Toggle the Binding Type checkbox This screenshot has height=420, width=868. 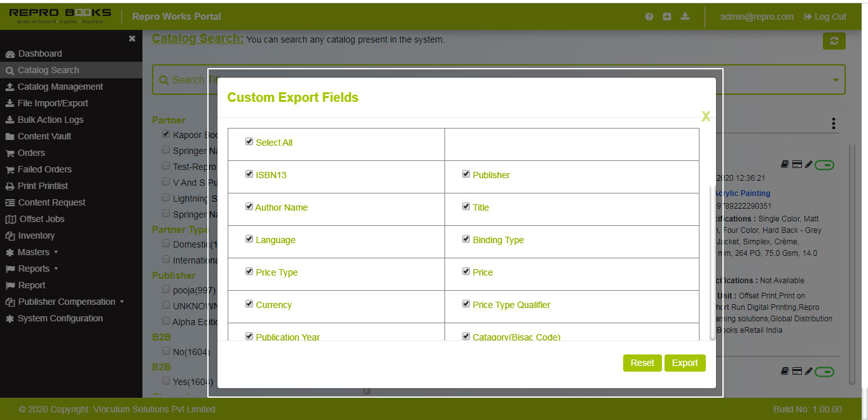[x=466, y=239]
